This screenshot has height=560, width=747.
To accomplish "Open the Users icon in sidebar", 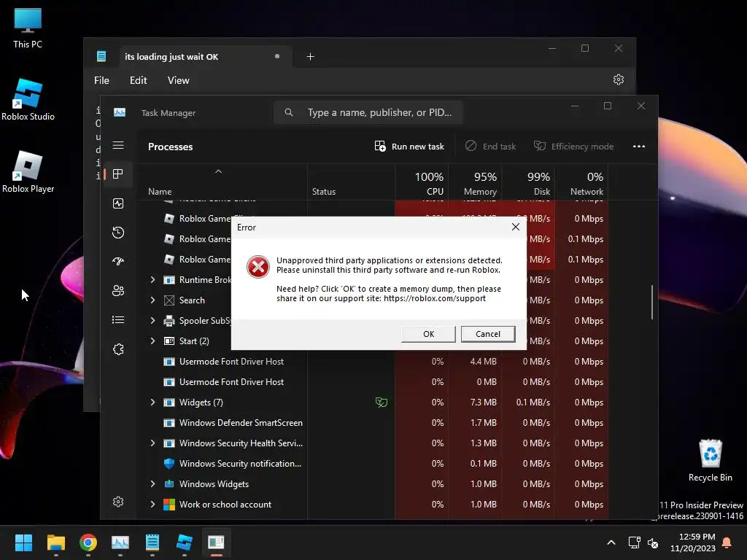I will click(x=118, y=290).
